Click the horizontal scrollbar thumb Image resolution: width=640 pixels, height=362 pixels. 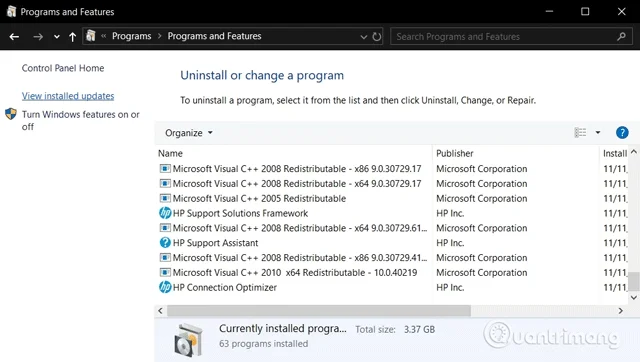pyautogui.click(x=319, y=311)
